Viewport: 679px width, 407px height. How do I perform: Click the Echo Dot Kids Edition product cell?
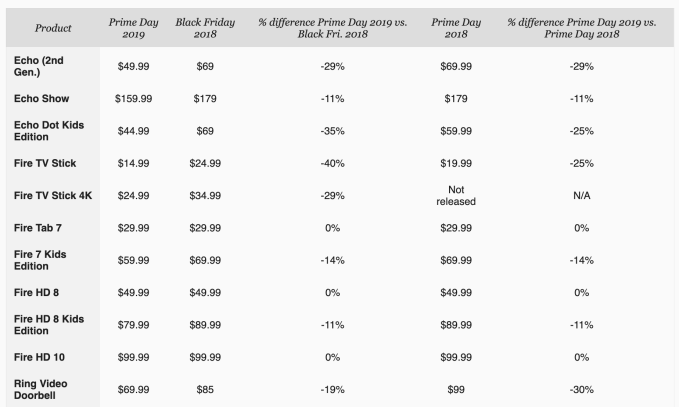click(46, 130)
